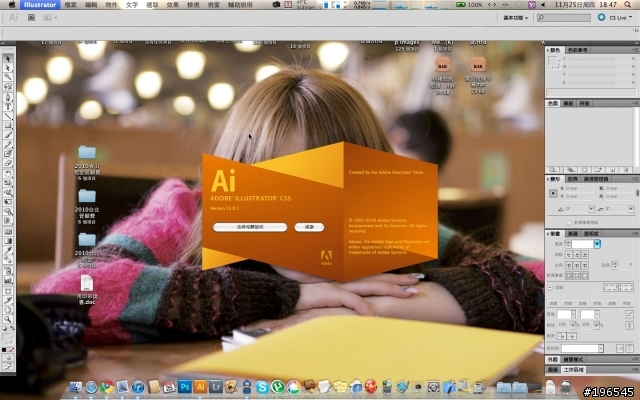
Task: Switch to 色彩參考 tab
Action: 577,50
